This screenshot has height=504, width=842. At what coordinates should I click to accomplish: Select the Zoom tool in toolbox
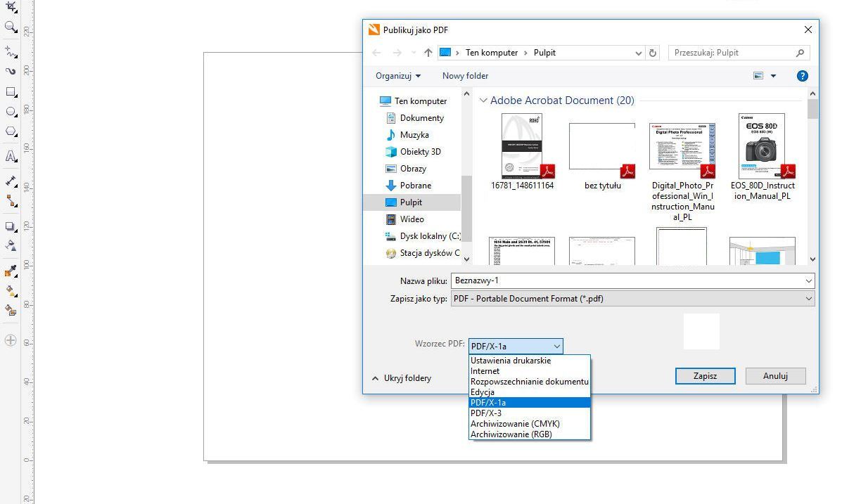[x=11, y=27]
